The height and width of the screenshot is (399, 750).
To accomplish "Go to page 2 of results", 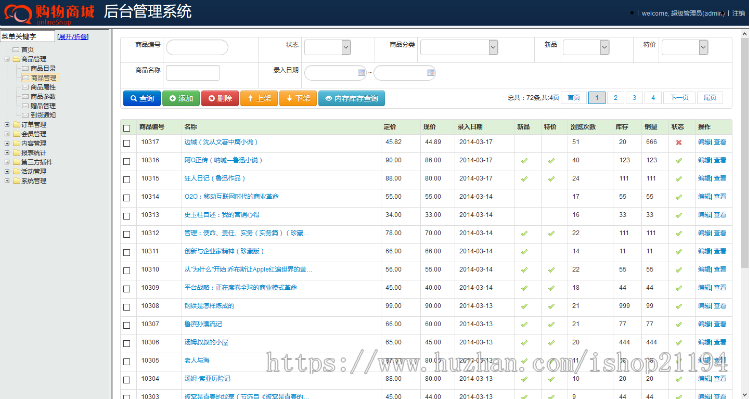I will pyautogui.click(x=616, y=98).
